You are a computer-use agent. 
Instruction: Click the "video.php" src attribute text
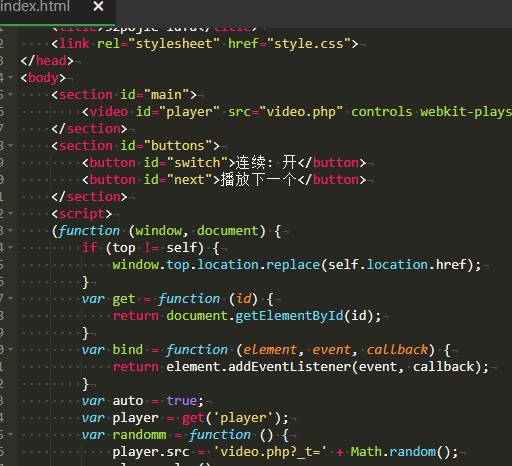pos(301,112)
